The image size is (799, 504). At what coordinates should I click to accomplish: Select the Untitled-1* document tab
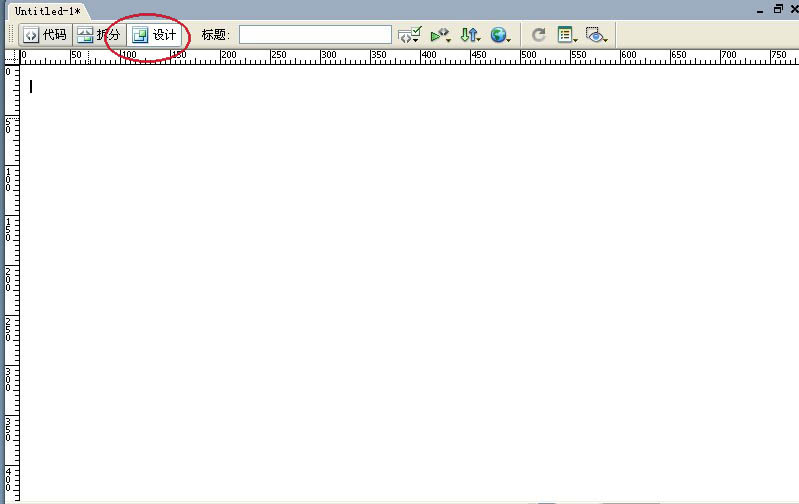pyautogui.click(x=47, y=11)
